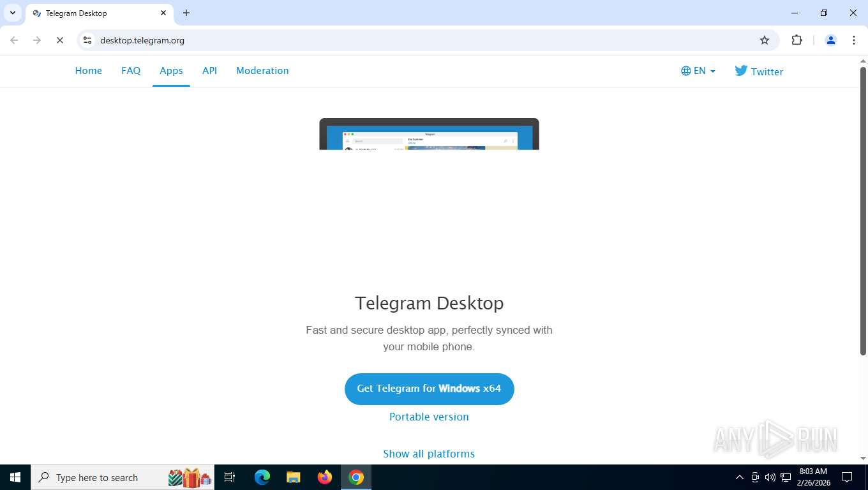The width and height of the screenshot is (868, 490).
Task: Restore down the Chrome window
Action: coord(824,13)
